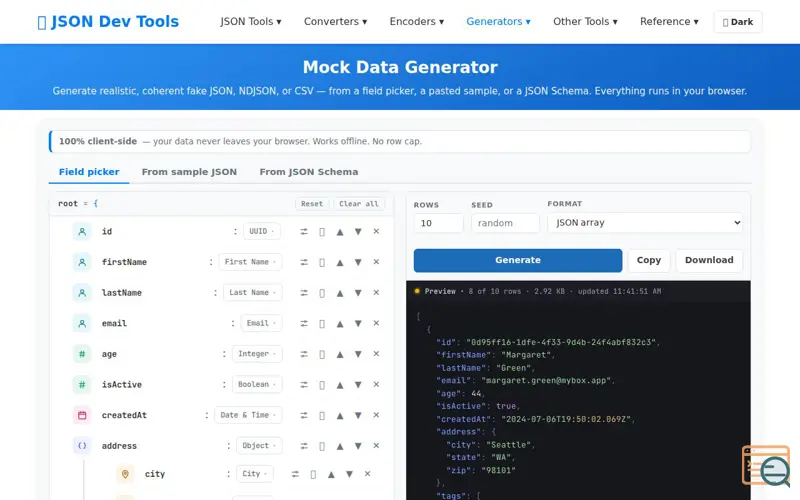800x500 pixels.
Task: Move the email field up
Action: (x=340, y=323)
